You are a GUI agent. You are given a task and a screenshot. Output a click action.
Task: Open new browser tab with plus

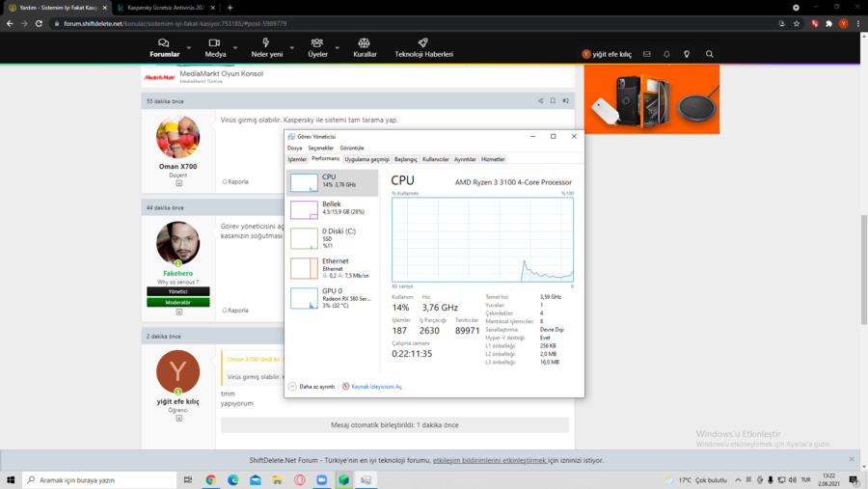click(x=230, y=8)
